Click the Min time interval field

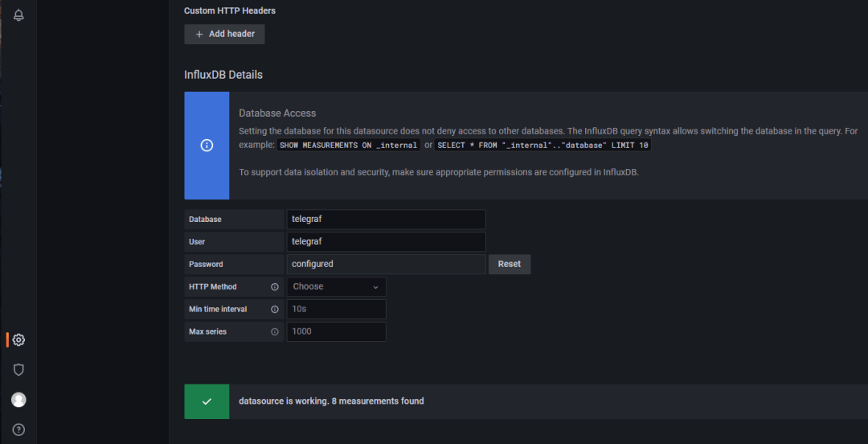tap(336, 310)
